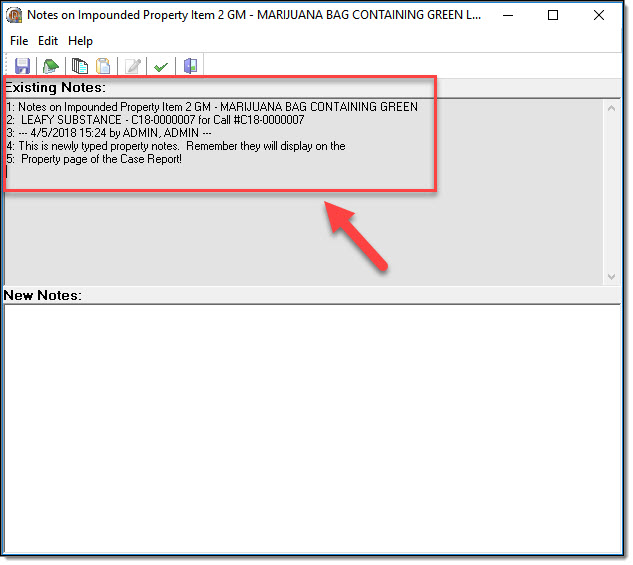Click the Save notes toolbar icon
This screenshot has width=633, height=565.
[22, 67]
